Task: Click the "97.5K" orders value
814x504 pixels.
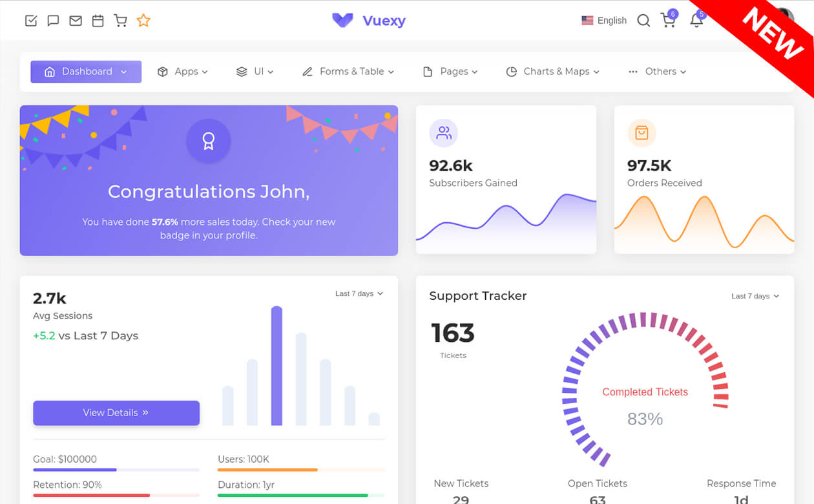Action: [649, 166]
